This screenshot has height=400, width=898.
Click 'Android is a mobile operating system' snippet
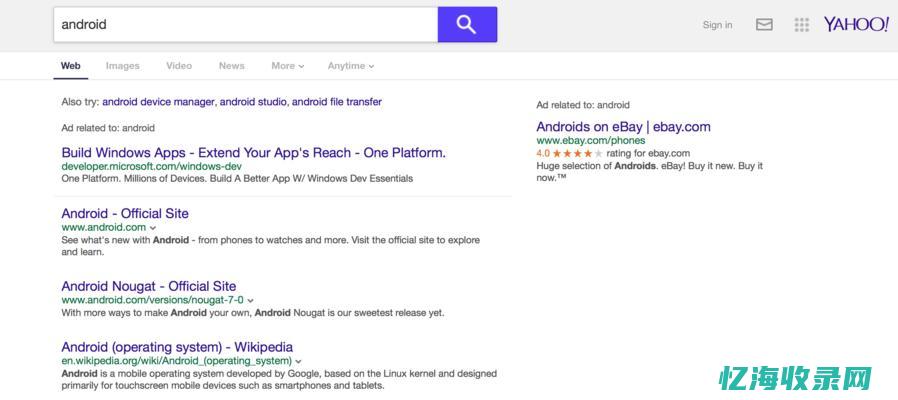(x=279, y=379)
